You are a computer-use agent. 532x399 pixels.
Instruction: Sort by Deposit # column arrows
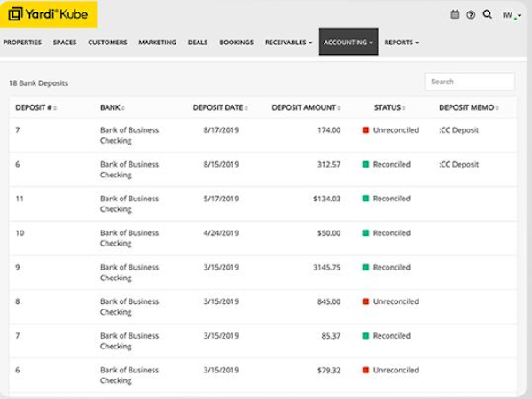(x=55, y=108)
